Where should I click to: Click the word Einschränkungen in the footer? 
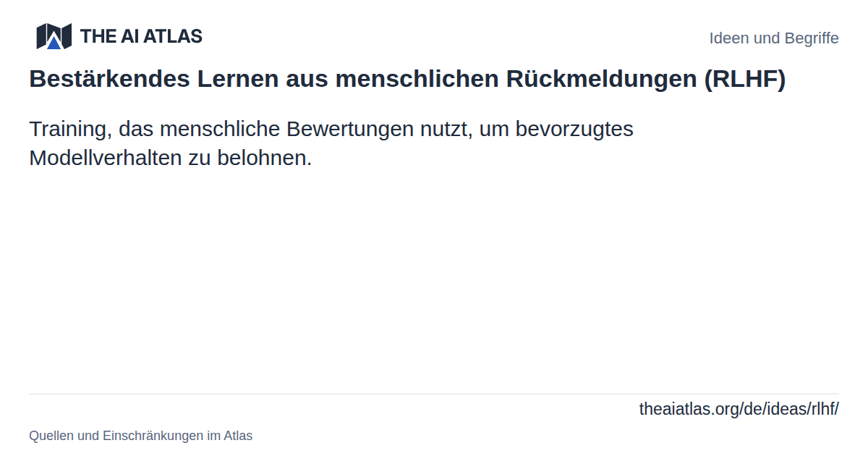(x=153, y=436)
